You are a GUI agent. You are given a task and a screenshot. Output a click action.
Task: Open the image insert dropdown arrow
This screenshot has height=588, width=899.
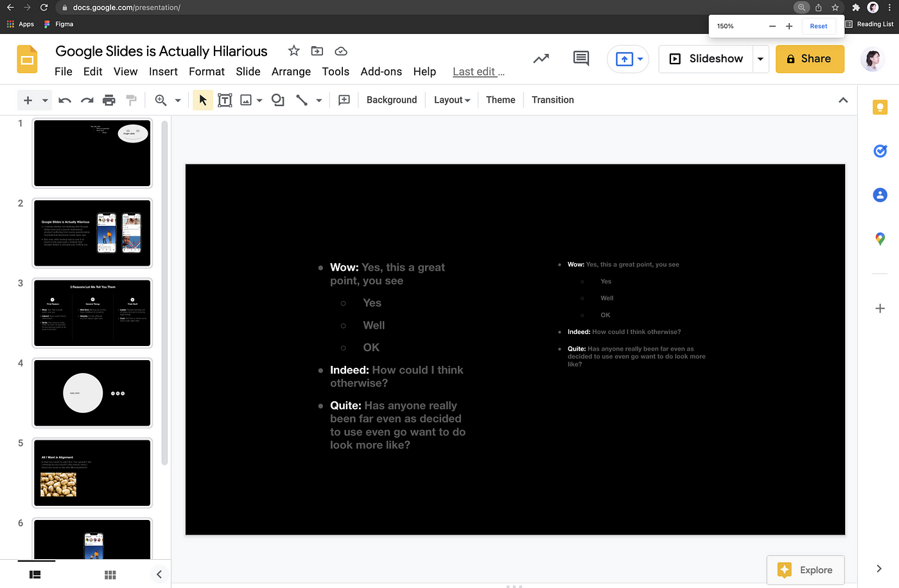(x=259, y=101)
